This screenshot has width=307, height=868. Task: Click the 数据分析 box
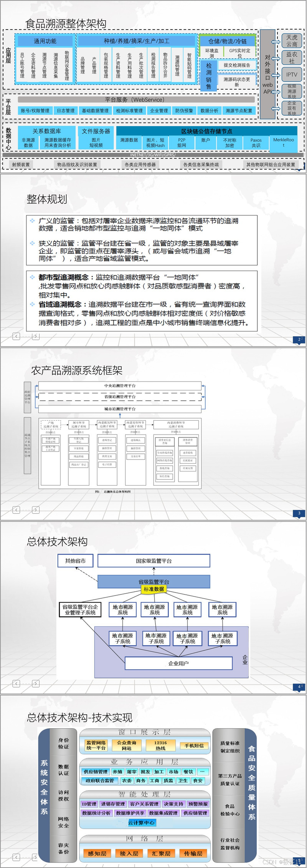tap(210, 111)
